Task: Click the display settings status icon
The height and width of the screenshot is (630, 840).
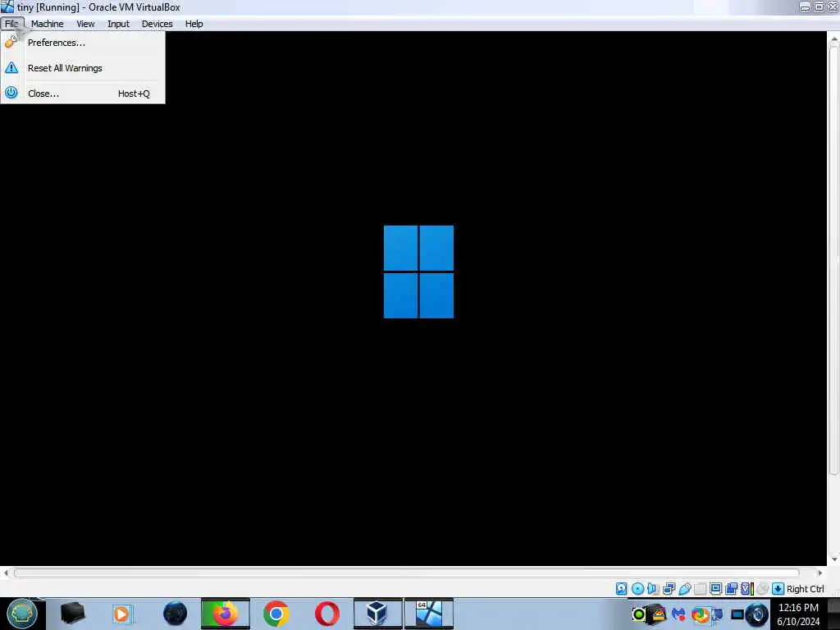Action: 715,589
